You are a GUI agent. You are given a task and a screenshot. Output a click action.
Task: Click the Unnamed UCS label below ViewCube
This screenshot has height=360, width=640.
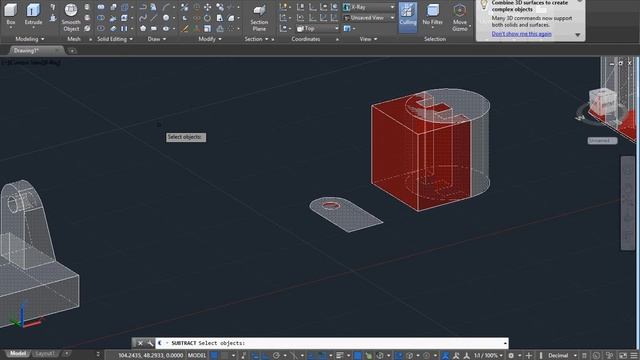pos(602,140)
